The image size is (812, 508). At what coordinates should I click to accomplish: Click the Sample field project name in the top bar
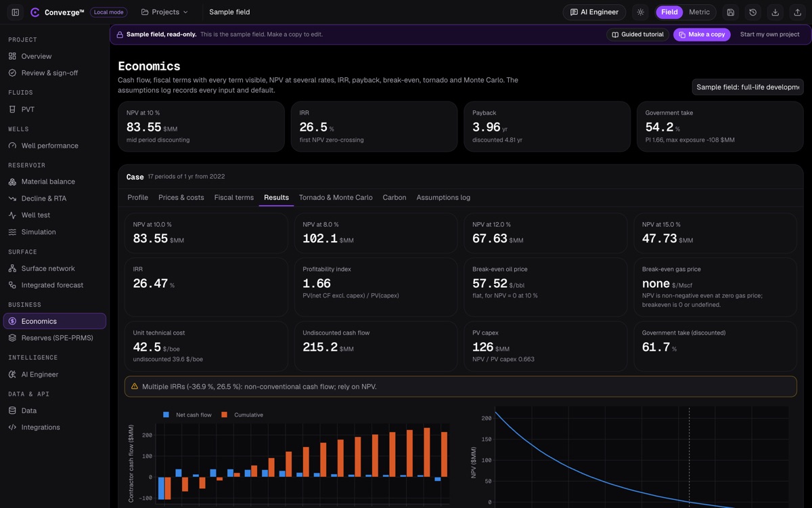click(x=229, y=12)
